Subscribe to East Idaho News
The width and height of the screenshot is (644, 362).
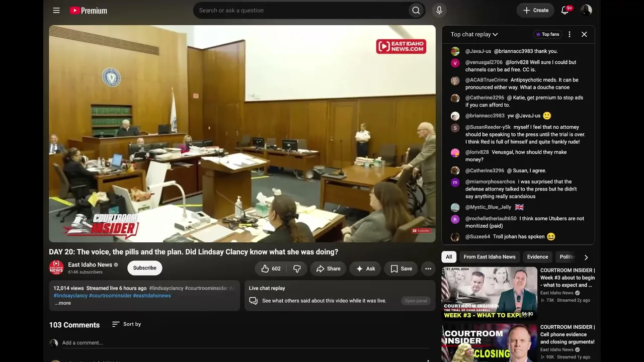(144, 268)
